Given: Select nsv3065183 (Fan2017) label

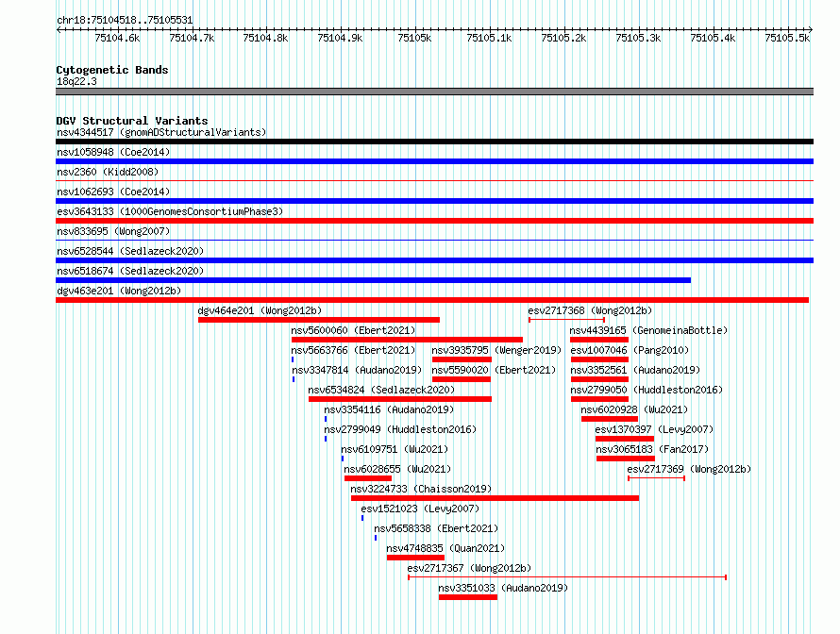Looking at the screenshot, I should [x=652, y=449].
